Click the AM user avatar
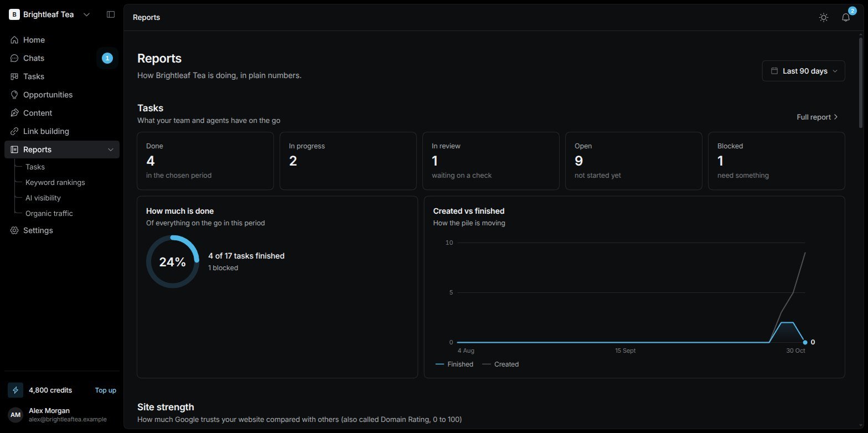 pyautogui.click(x=15, y=415)
